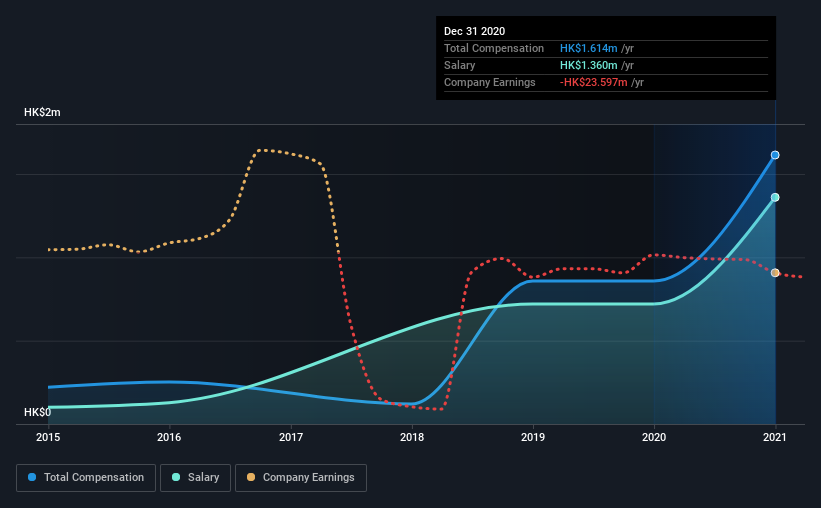The height and width of the screenshot is (508, 821).
Task: Click the Salary label in tooltip
Action: 459,65
